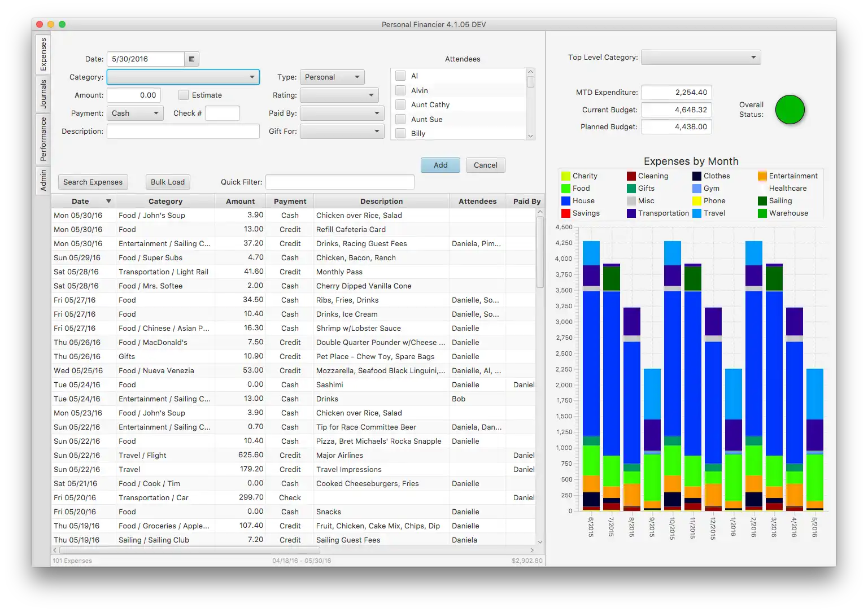Open the Performance tab
Image resolution: width=868 pixels, height=612 pixels.
tap(43, 139)
